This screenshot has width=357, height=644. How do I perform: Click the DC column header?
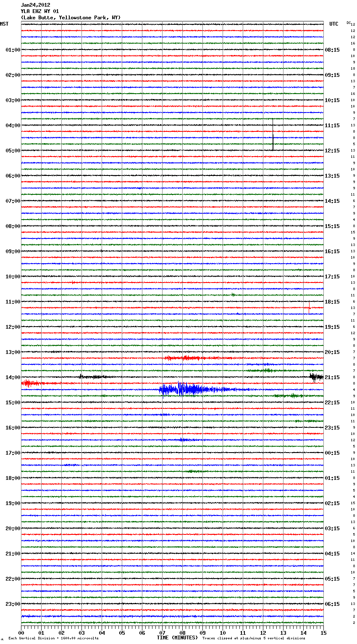coord(349,23)
